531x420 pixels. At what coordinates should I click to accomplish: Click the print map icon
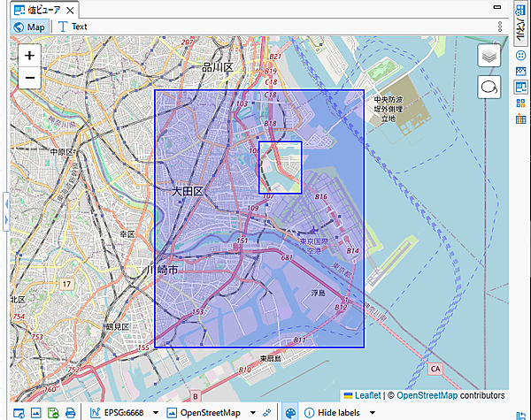[70, 413]
